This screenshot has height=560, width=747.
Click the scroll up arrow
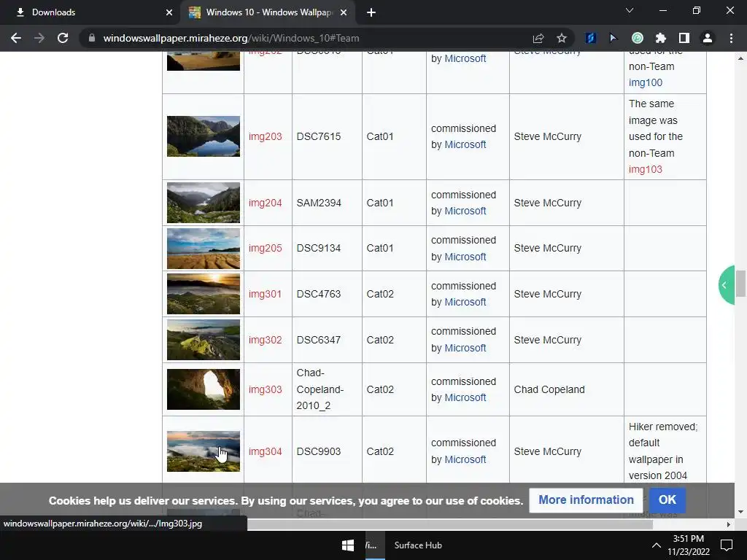pyautogui.click(x=740, y=58)
